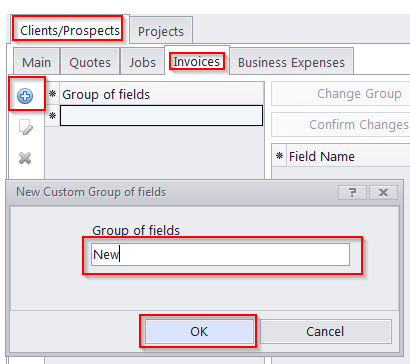The image size is (410, 364).
Task: Switch to the Clients/Prospects tab
Action: coord(70,30)
